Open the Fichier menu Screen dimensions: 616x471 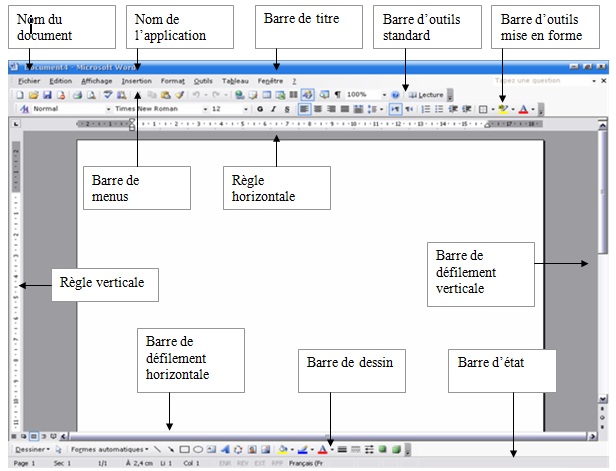tap(29, 81)
